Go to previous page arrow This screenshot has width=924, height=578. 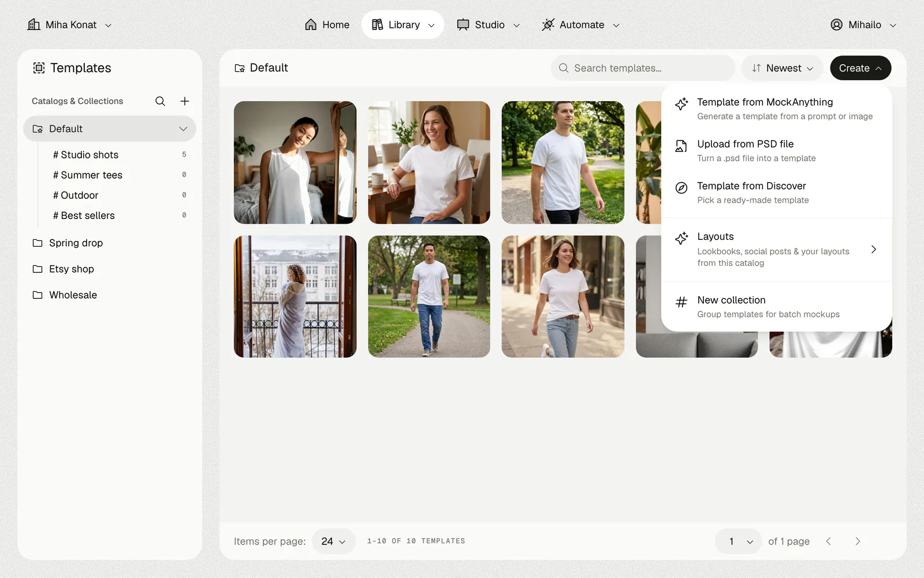829,541
